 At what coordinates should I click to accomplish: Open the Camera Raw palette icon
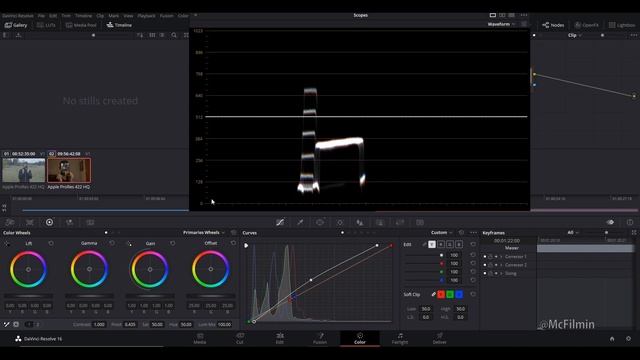pos(10,222)
